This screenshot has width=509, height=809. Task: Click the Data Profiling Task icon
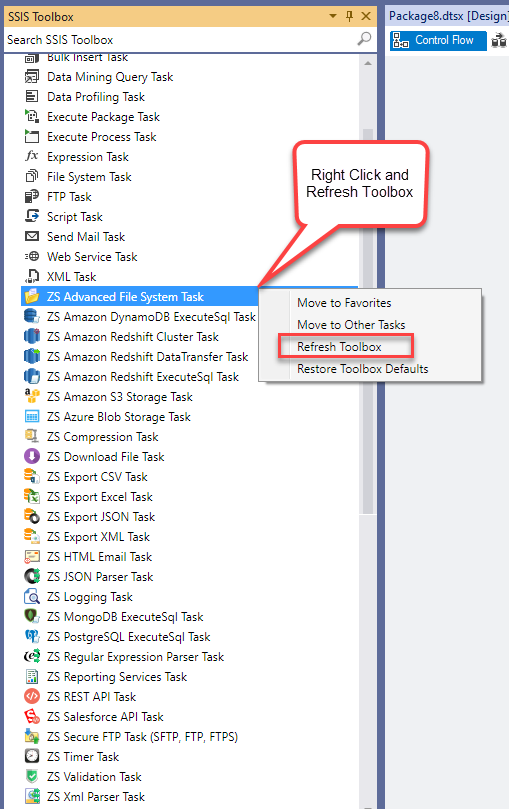tap(32, 96)
